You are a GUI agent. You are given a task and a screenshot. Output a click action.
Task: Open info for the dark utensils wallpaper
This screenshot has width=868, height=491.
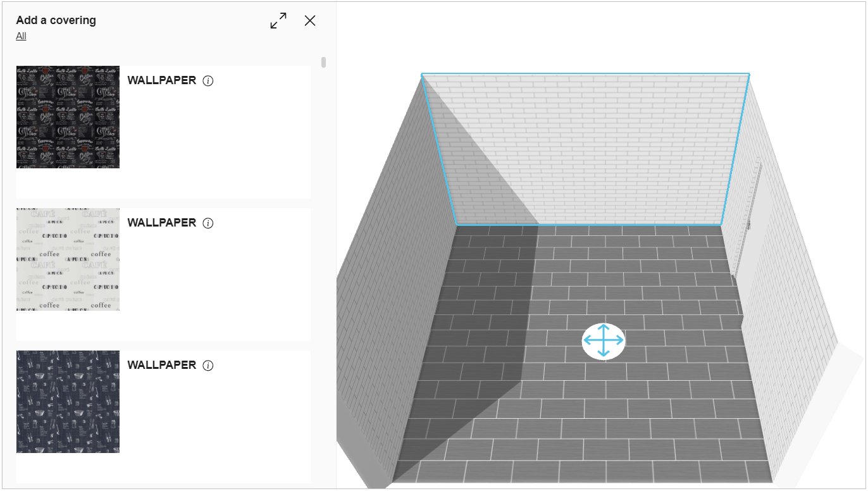(x=208, y=365)
